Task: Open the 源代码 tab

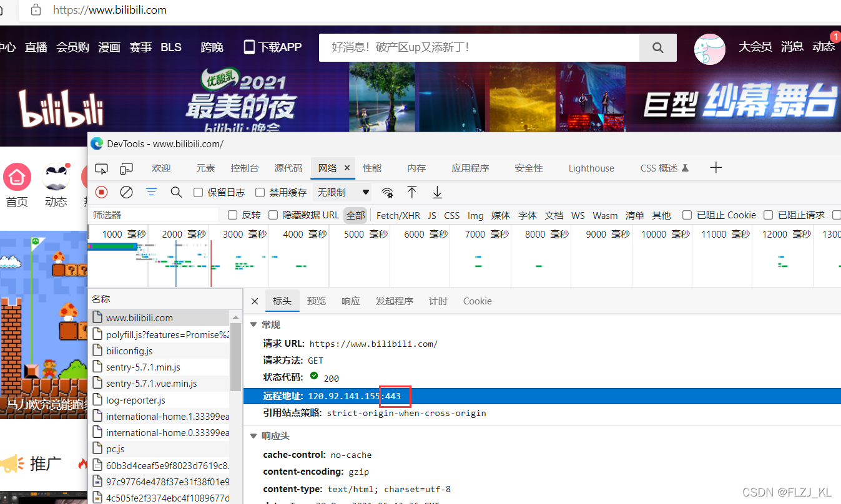Action: pos(288,168)
